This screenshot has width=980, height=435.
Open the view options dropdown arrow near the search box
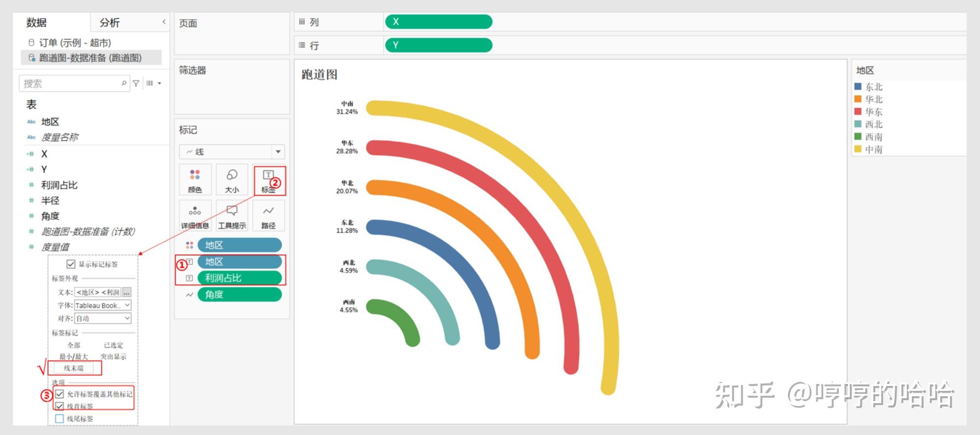pyautogui.click(x=160, y=83)
